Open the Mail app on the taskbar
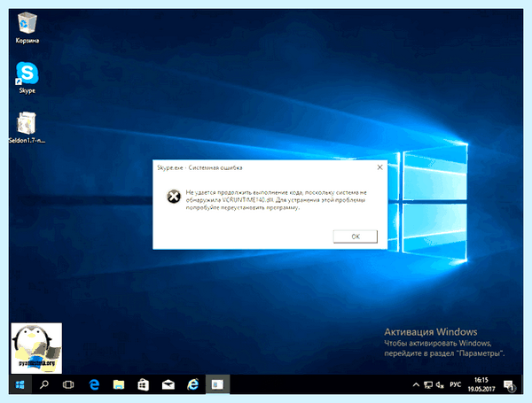532x403 pixels. point(168,384)
